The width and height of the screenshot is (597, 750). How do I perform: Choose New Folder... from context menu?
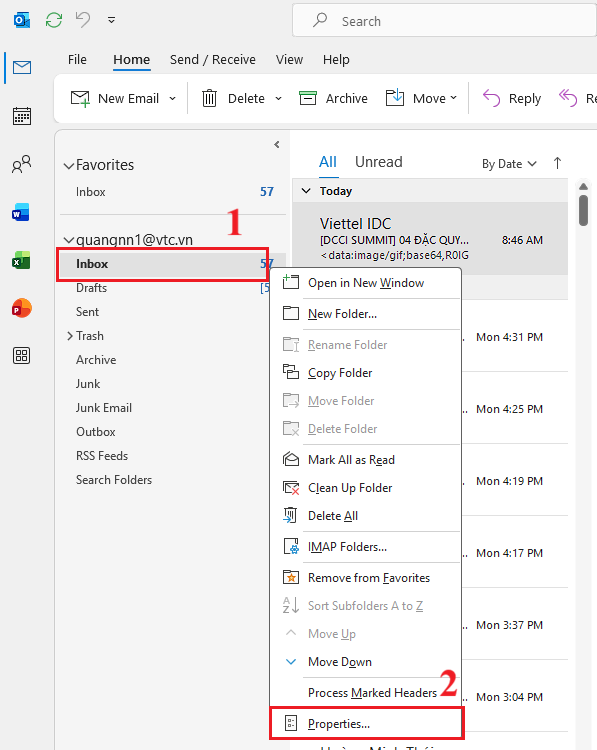365,314
